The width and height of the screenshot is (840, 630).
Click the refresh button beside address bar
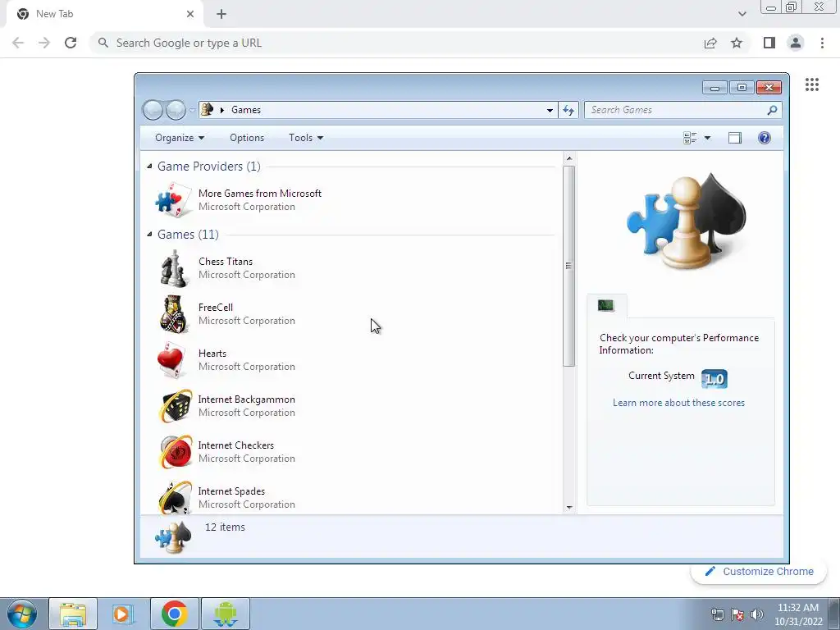point(568,110)
